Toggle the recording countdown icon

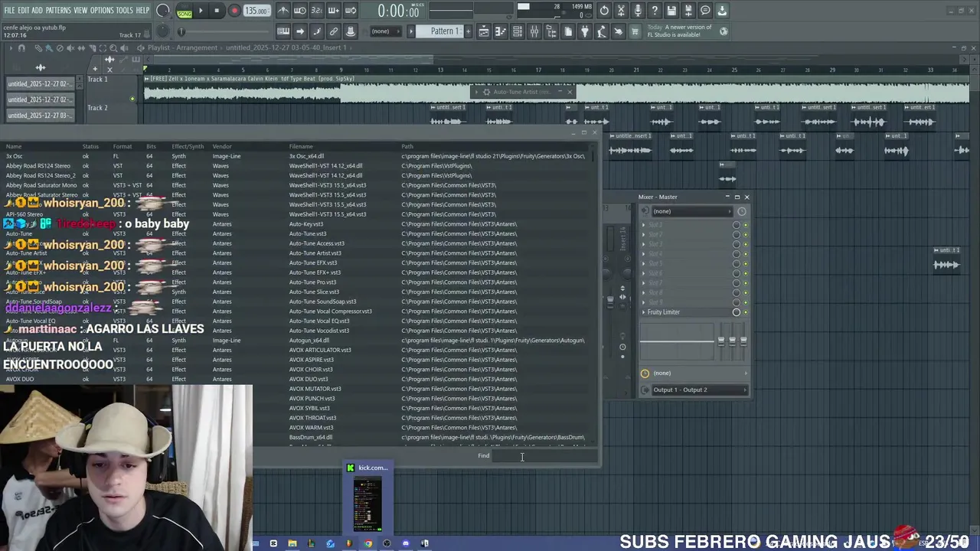[x=317, y=11]
